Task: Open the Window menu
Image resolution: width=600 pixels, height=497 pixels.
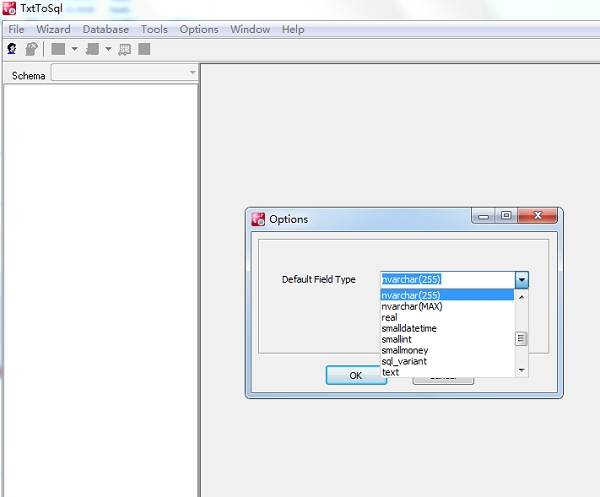Action: [x=250, y=29]
